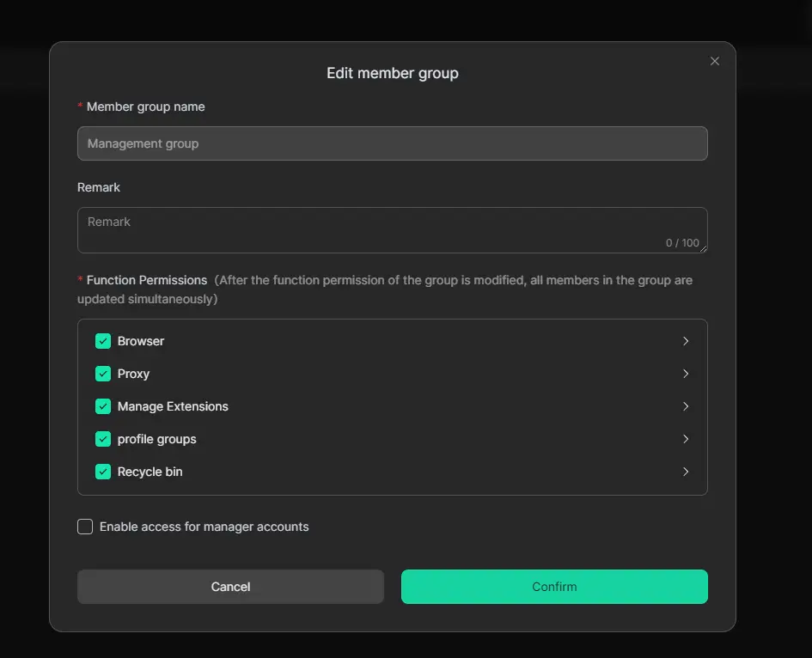Enable access for manager accounts checkbox
The width and height of the screenshot is (812, 658).
tap(85, 527)
